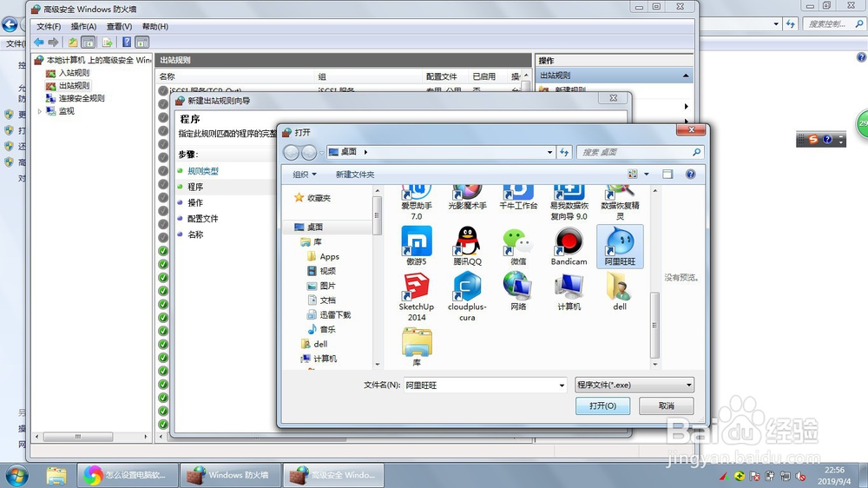This screenshot has width=868, height=488.
Task: Select the 傲游5 browser icon
Action: click(x=417, y=247)
